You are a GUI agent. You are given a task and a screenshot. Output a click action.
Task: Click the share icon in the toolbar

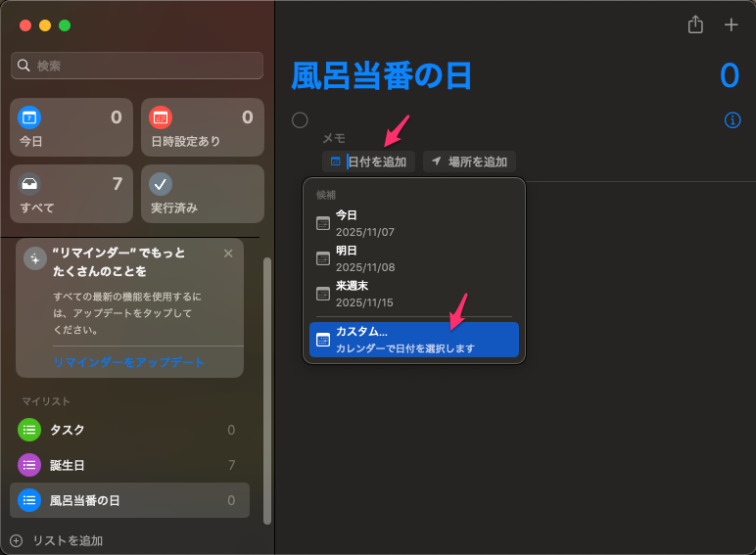click(x=695, y=24)
